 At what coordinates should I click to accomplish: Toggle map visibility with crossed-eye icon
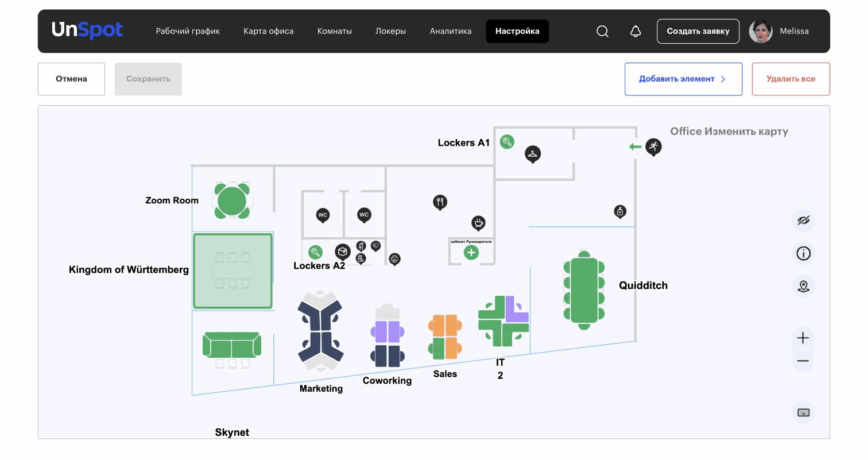(x=803, y=220)
